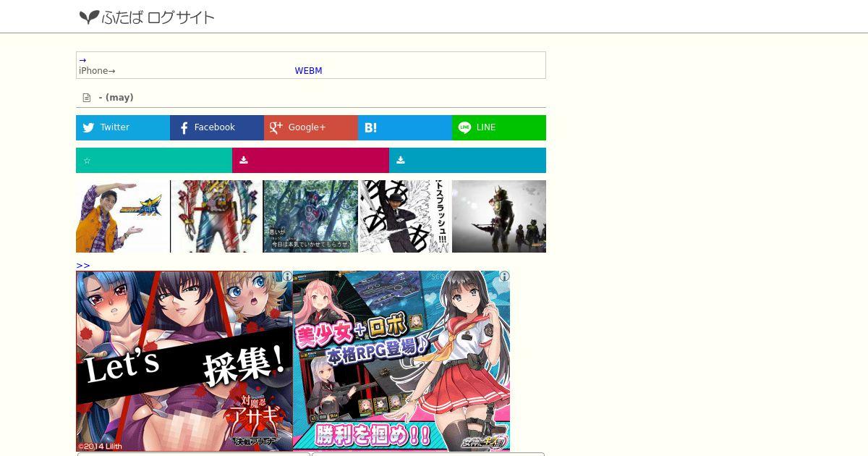Open thumbnail of red armored rider suit
This screenshot has height=456, width=868.
click(217, 216)
